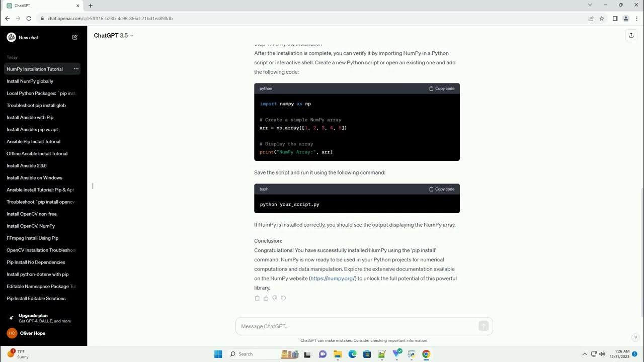Viewport: 644px width, 362px height.
Task: Click the send message arrow button
Action: coord(484,326)
